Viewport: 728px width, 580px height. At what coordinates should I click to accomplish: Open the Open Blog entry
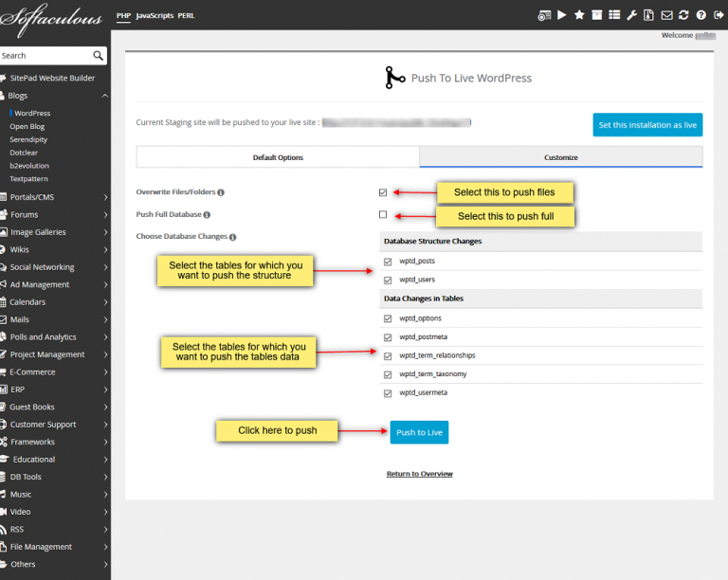point(27,127)
